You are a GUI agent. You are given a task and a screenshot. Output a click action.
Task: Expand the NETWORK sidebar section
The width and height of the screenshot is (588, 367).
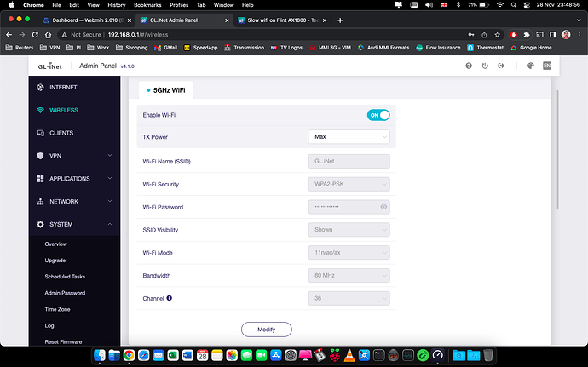(74, 201)
